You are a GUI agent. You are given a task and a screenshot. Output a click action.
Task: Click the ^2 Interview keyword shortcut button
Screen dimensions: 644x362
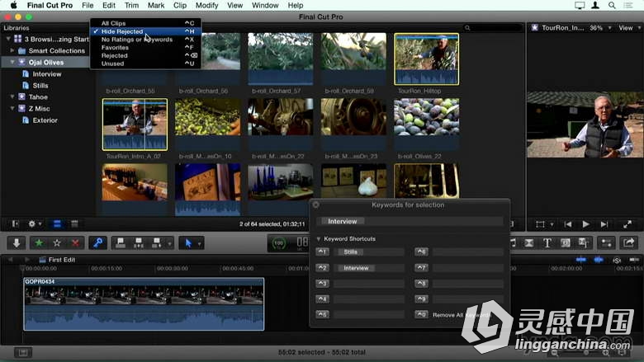point(322,268)
